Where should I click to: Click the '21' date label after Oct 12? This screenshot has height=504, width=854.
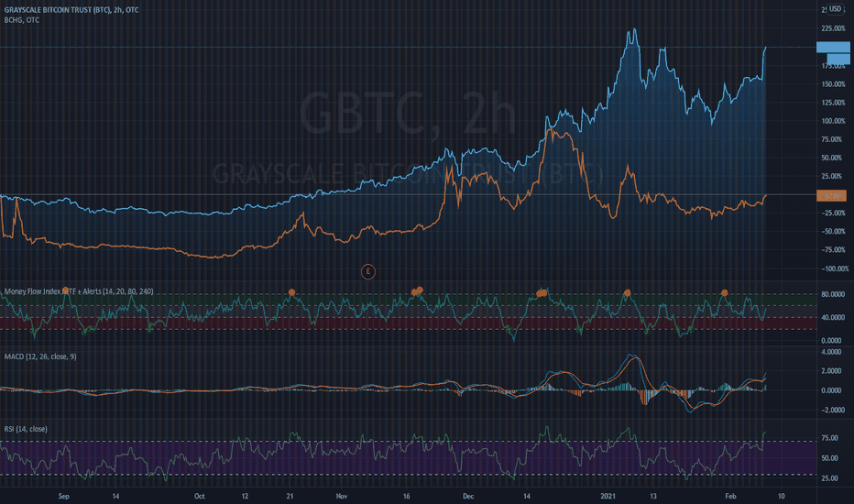pyautogui.click(x=290, y=497)
